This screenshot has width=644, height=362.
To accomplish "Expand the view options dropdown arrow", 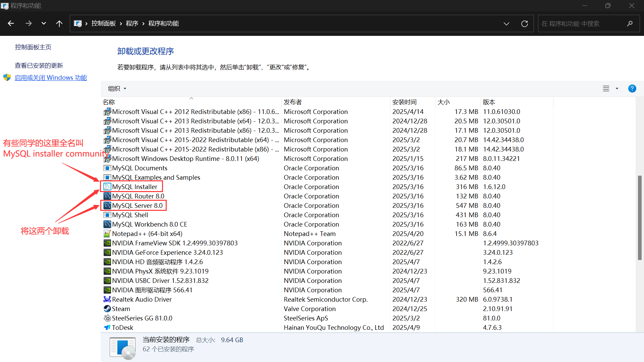I will (617, 88).
